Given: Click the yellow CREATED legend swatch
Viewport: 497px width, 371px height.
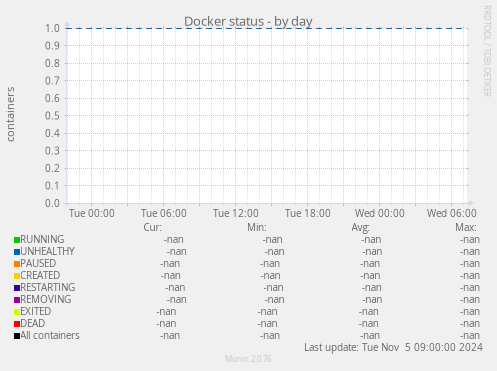Looking at the screenshot, I should [x=17, y=276].
